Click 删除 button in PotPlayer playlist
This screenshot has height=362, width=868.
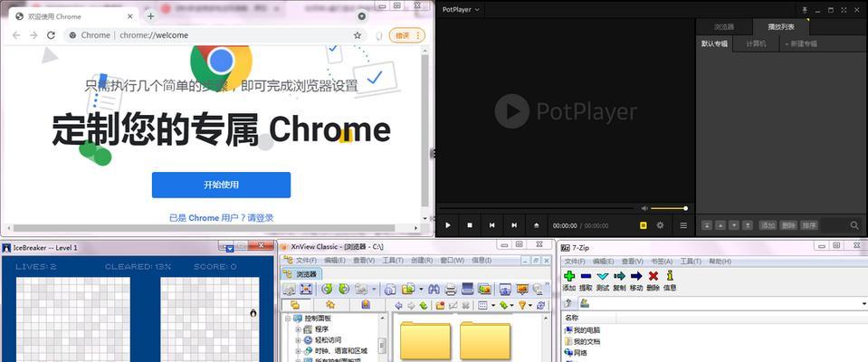[788, 225]
